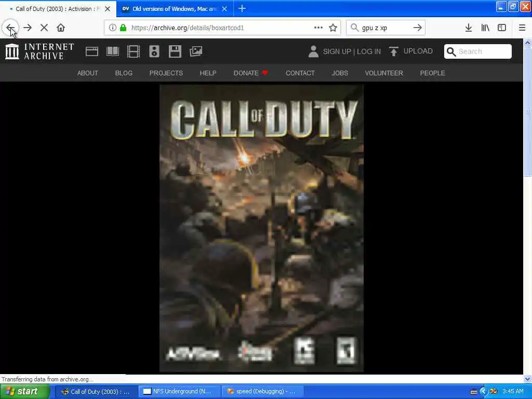Click the gpu z xp search field
The width and height of the screenshot is (532, 399).
tap(385, 28)
